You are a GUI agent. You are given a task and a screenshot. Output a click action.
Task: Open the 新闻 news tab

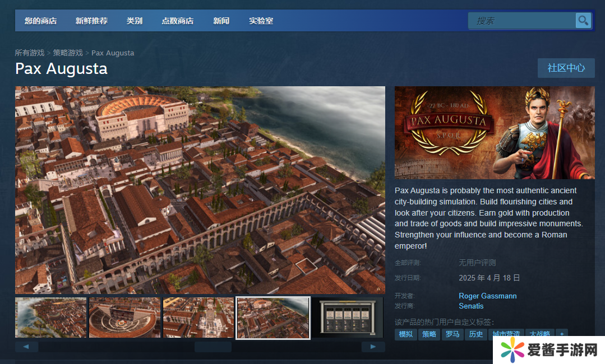click(221, 21)
